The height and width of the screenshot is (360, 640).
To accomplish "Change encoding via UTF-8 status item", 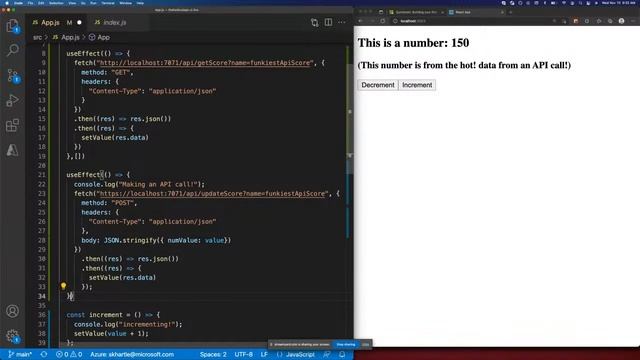I will point(244,354).
